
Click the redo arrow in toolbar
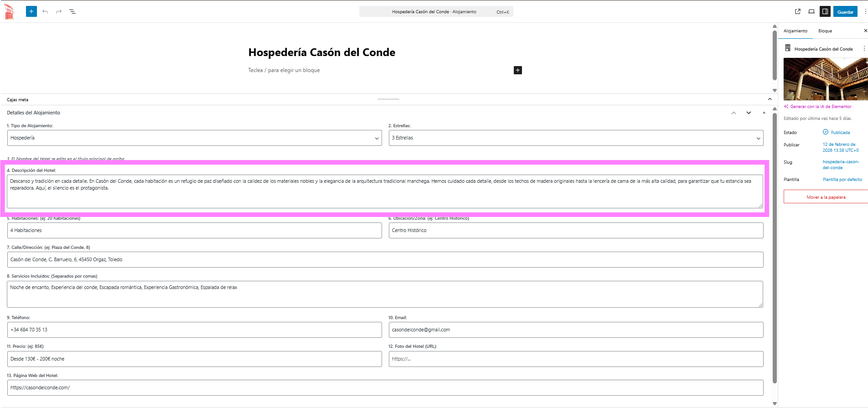pyautogui.click(x=59, y=11)
